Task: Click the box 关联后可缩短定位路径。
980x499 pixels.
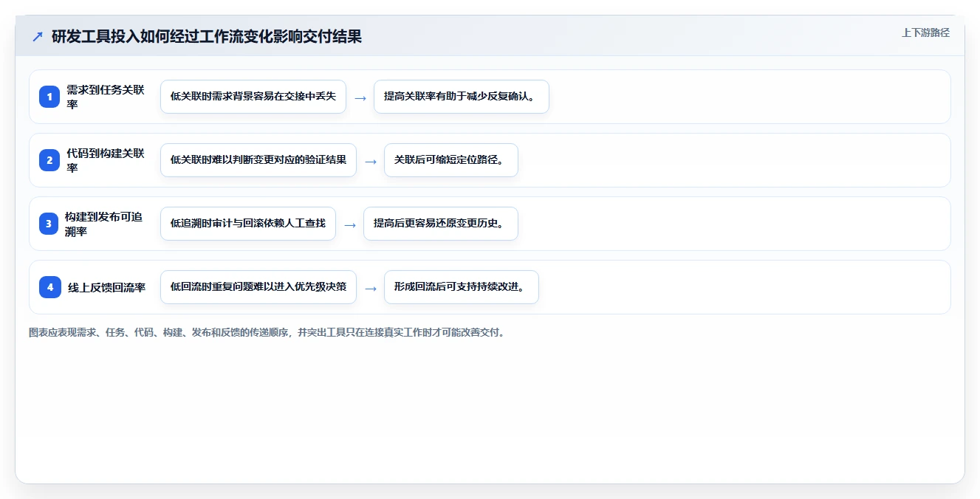Action: tap(451, 160)
